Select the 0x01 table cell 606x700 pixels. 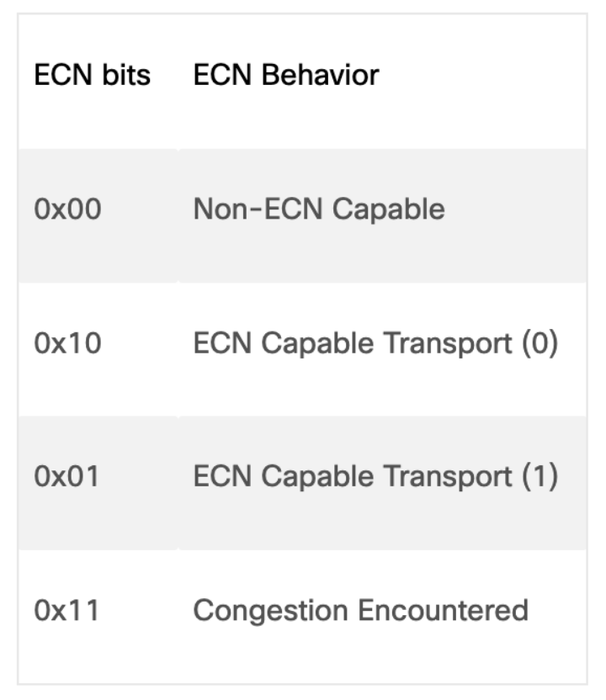click(67, 476)
